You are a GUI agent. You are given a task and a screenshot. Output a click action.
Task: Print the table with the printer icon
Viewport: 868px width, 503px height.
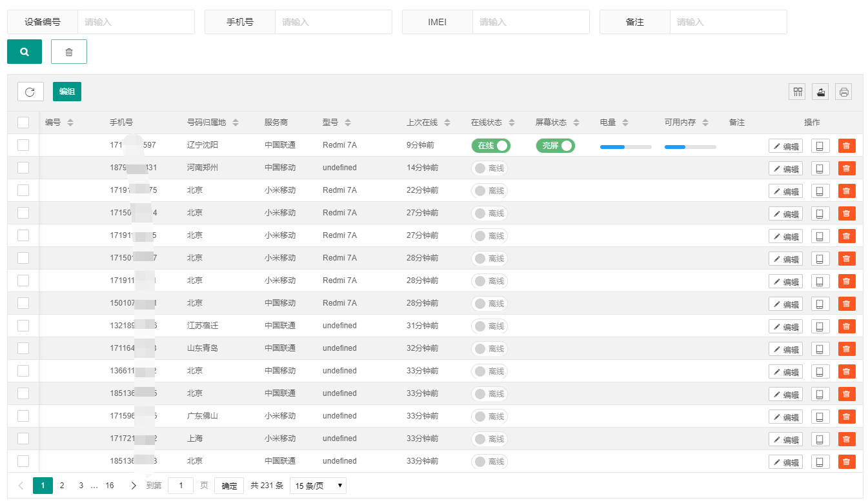(x=843, y=92)
